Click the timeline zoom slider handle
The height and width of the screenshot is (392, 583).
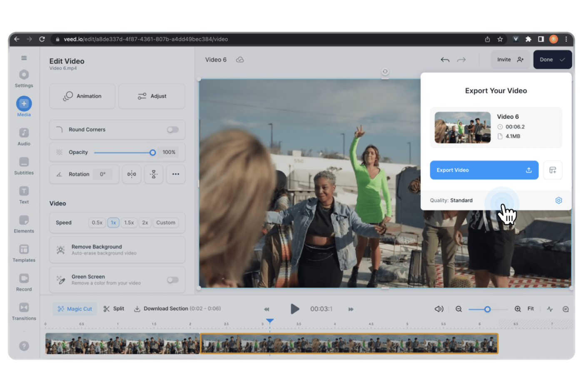click(487, 309)
